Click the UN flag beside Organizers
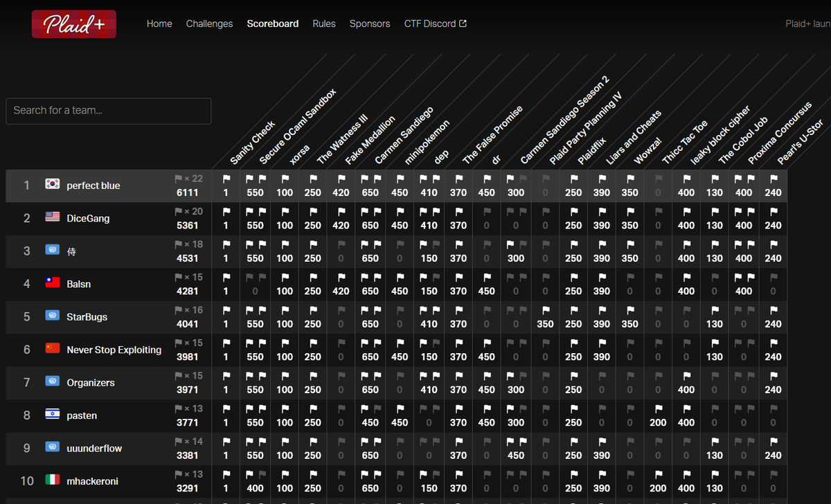Viewport: 831px width, 504px height. [53, 381]
